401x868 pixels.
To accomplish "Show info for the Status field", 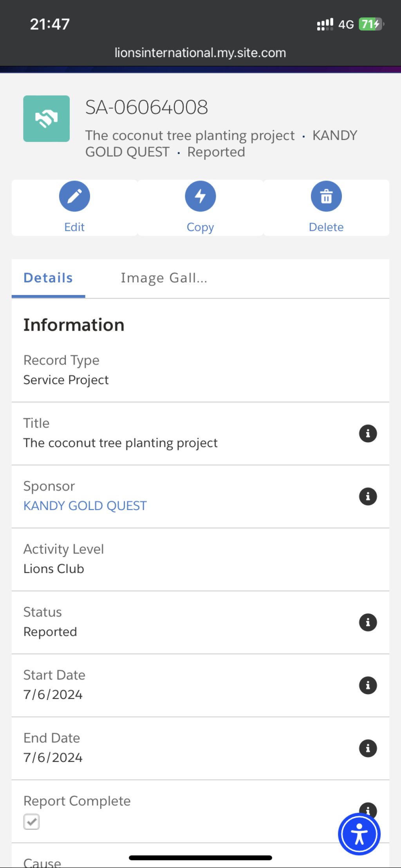I will tap(368, 622).
